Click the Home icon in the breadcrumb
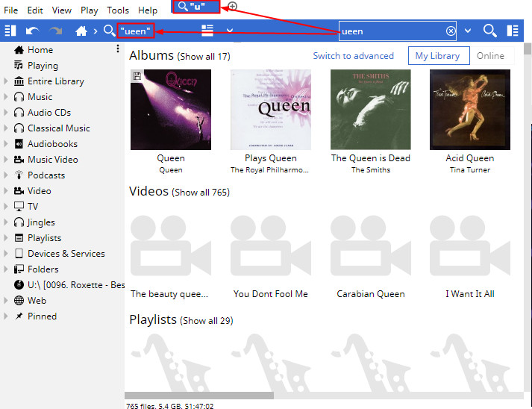Image resolution: width=532 pixels, height=409 pixels. click(81, 31)
